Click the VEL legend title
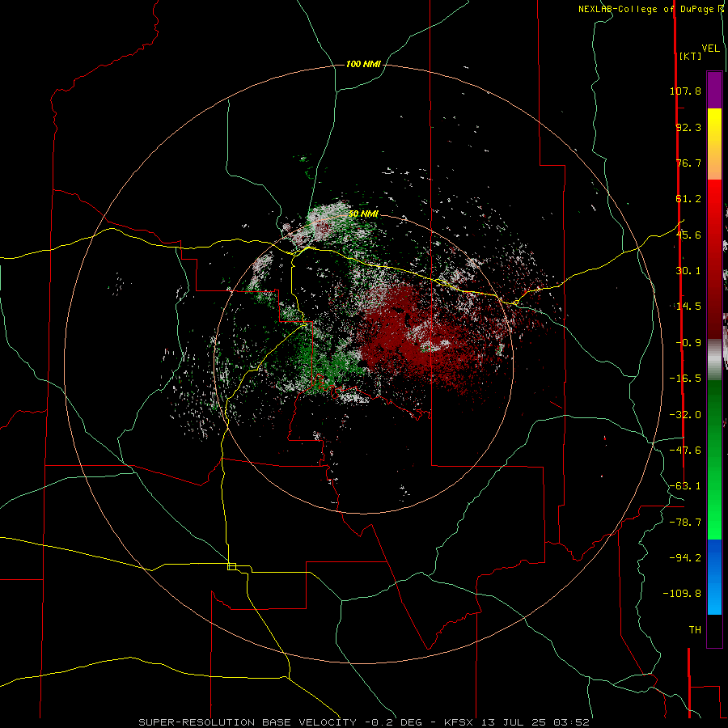The image size is (728, 728). click(x=710, y=49)
